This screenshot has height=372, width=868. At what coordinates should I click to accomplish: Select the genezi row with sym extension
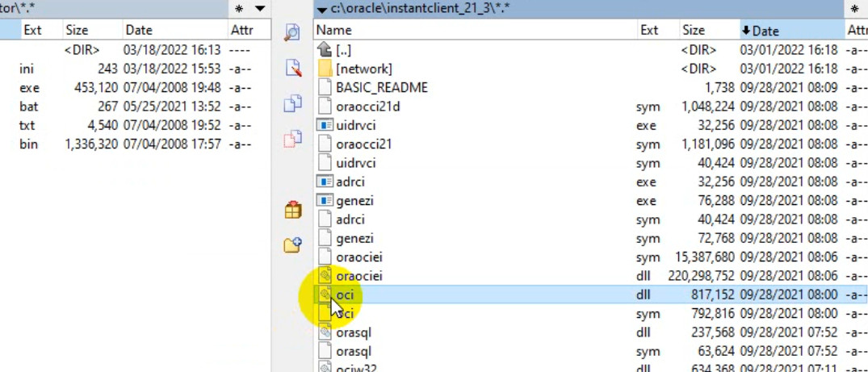click(591, 238)
